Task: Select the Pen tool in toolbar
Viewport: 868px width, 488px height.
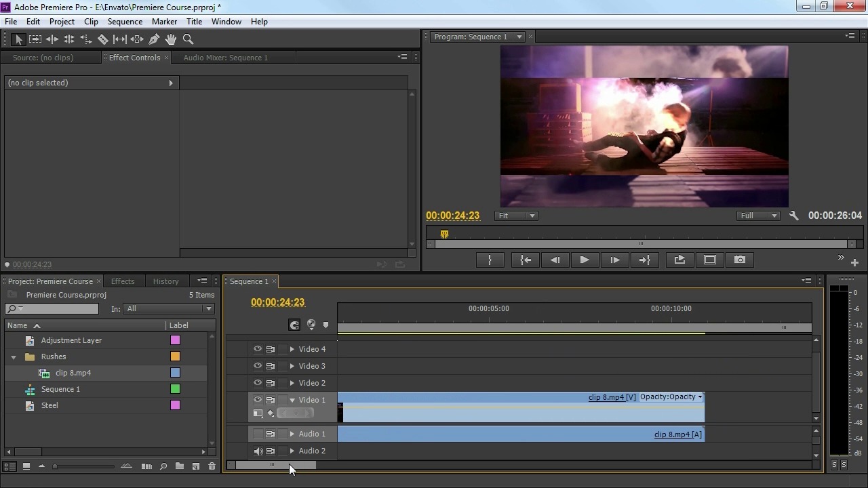Action: click(154, 39)
